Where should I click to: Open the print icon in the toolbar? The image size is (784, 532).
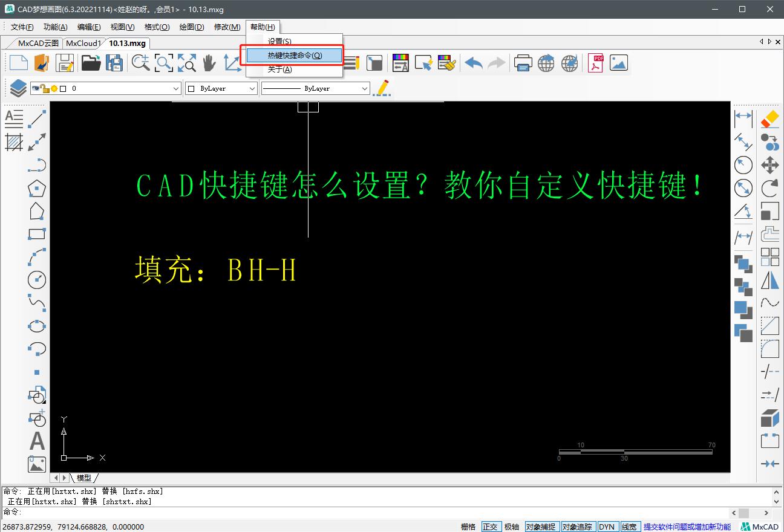pyautogui.click(x=523, y=62)
